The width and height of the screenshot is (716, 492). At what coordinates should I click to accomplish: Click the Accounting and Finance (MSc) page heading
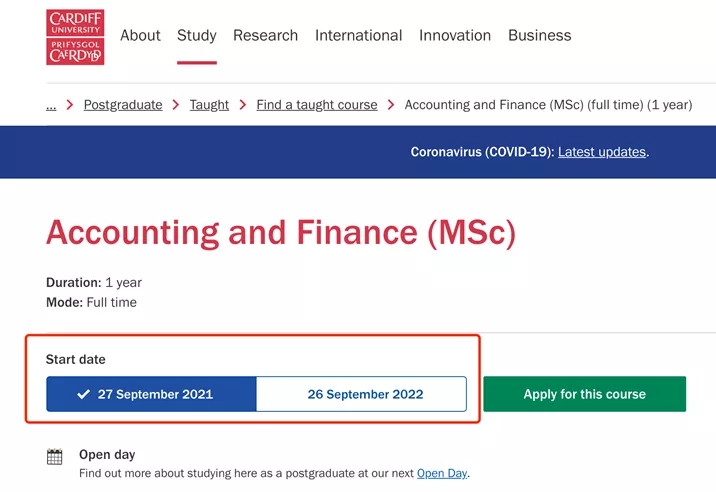[x=281, y=233]
